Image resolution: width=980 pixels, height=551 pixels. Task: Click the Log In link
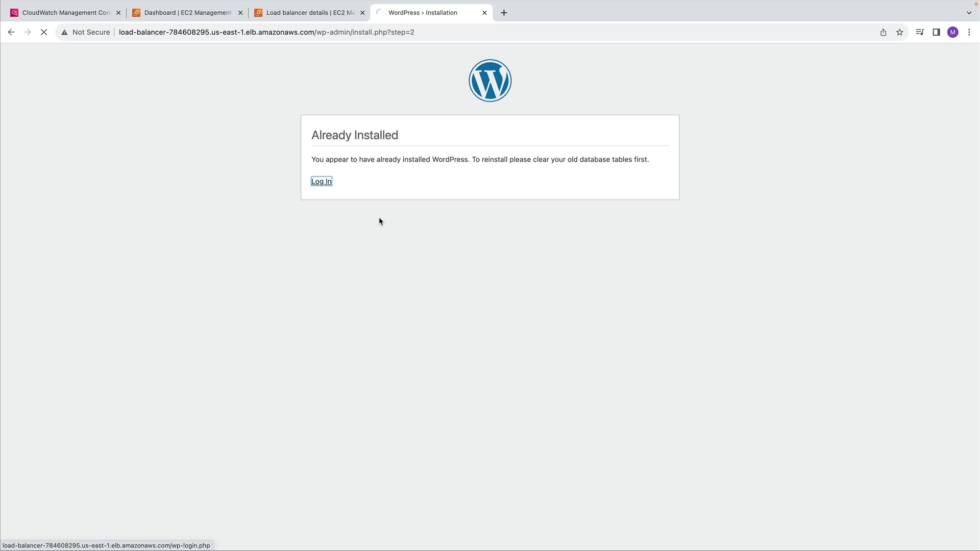pyautogui.click(x=321, y=181)
